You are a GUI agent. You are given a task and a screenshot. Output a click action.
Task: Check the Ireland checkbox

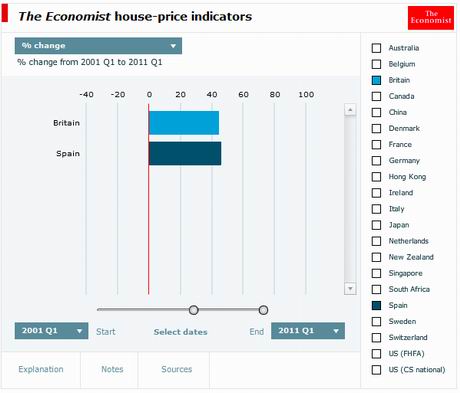(x=376, y=193)
